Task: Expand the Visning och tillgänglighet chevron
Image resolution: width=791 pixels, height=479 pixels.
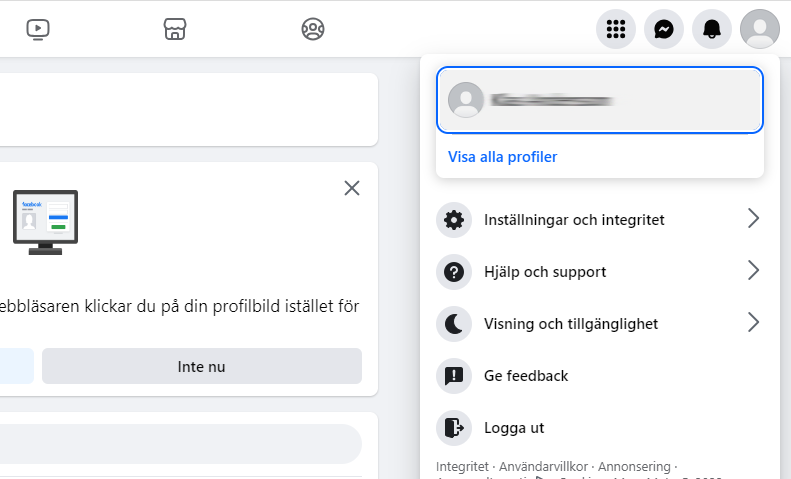Action: (x=753, y=323)
